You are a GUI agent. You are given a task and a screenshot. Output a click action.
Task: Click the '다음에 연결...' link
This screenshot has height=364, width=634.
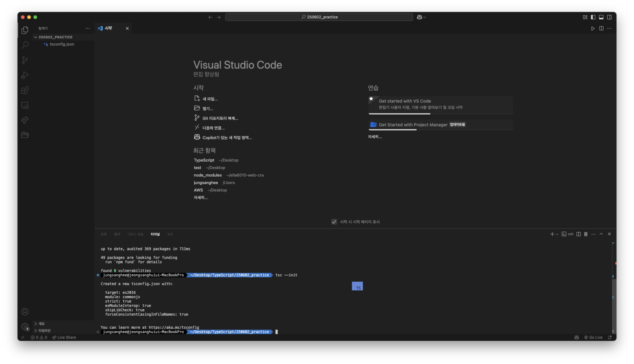point(214,128)
